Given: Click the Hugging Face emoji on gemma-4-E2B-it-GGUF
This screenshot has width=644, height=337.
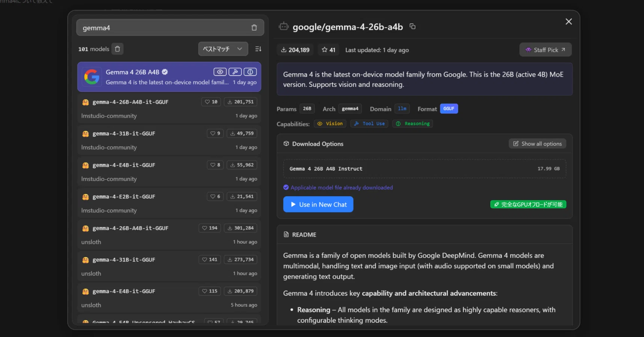Looking at the screenshot, I should point(86,197).
